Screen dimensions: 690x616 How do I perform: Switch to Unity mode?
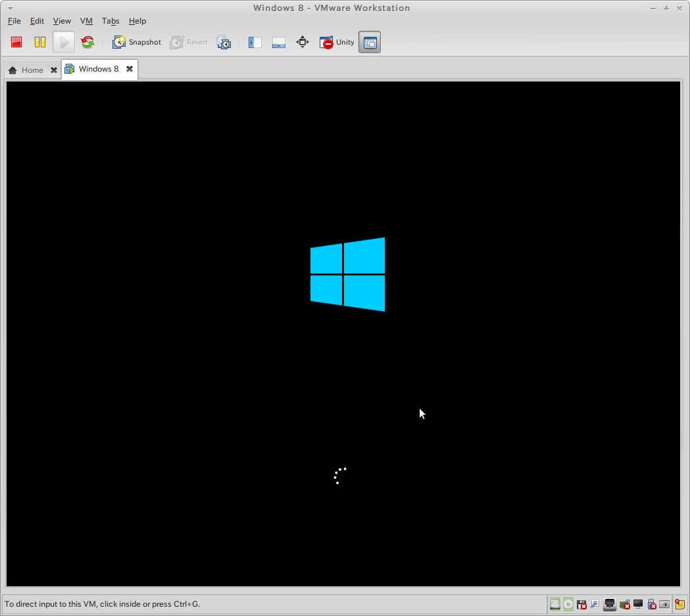(x=337, y=42)
